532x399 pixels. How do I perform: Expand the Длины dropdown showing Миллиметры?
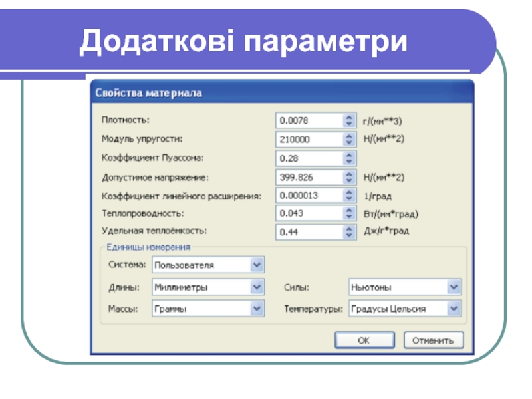[257, 287]
